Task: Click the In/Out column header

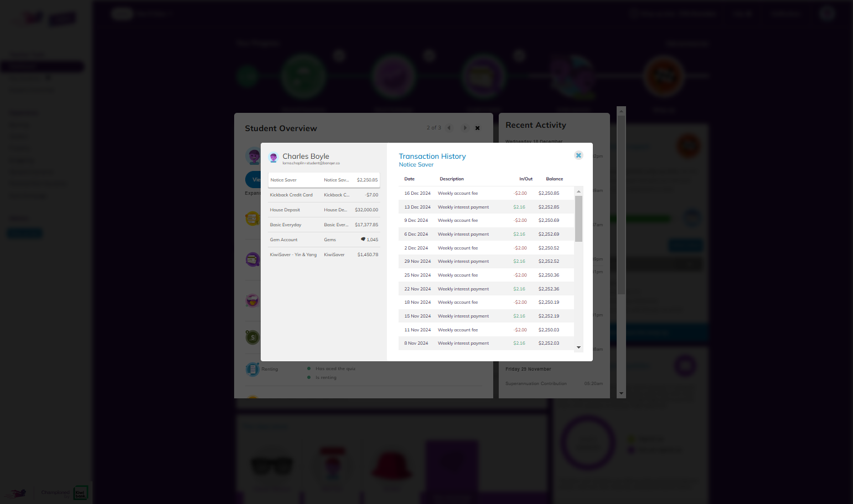Action: [x=526, y=179]
